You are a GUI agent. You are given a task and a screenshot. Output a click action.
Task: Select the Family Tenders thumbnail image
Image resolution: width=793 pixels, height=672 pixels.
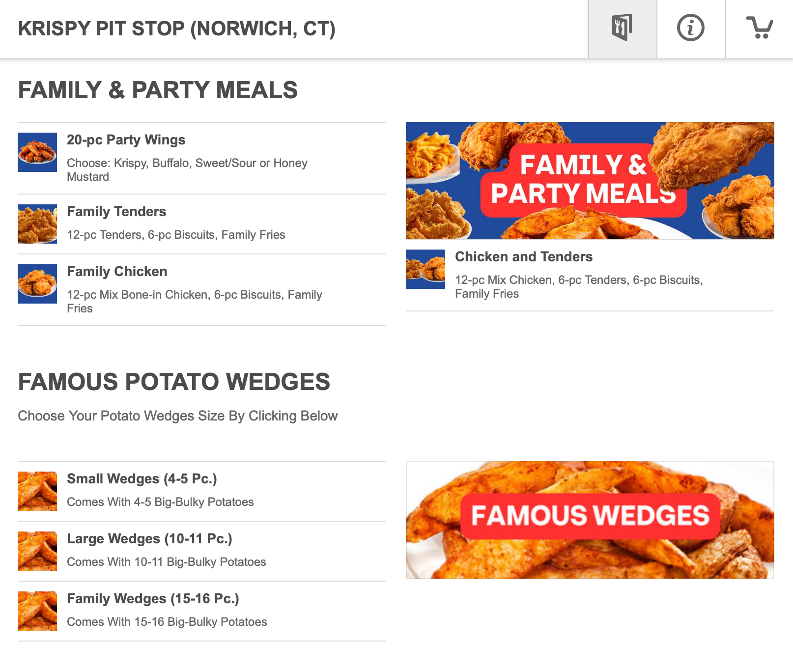37,224
